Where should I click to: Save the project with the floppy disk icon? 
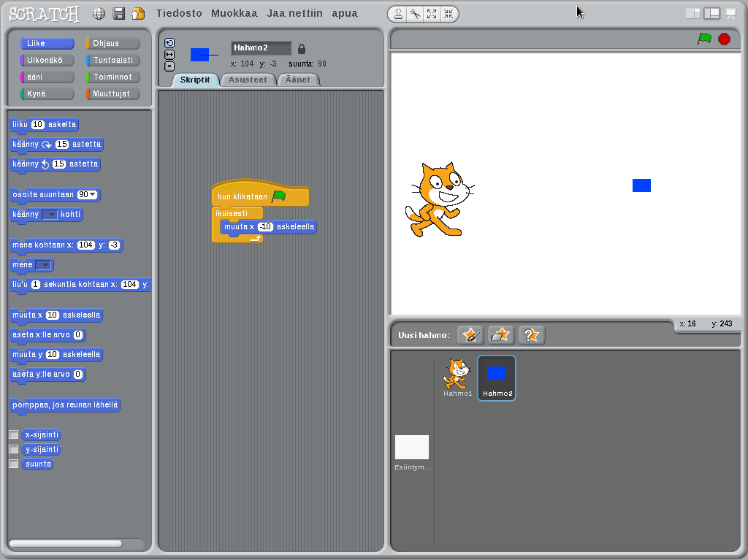pos(119,13)
